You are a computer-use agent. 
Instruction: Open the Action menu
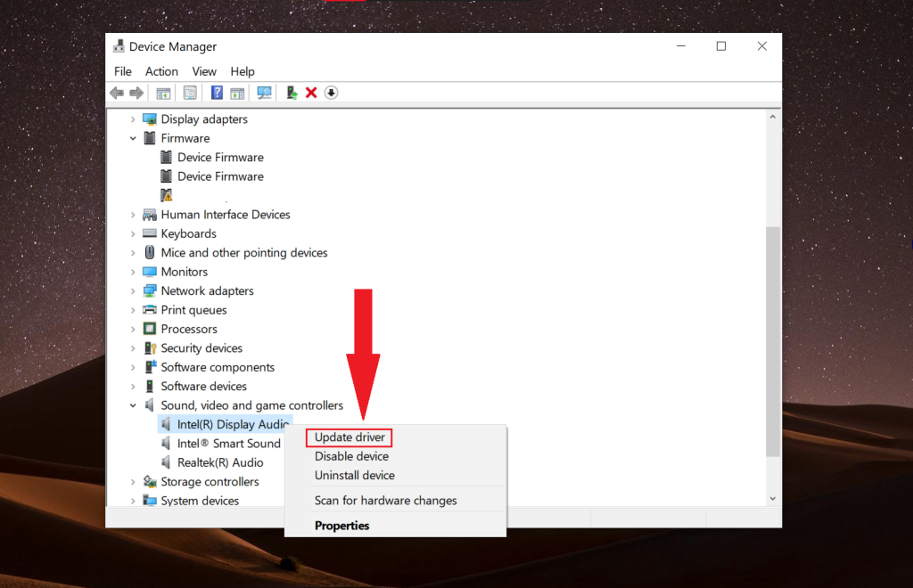coord(161,71)
